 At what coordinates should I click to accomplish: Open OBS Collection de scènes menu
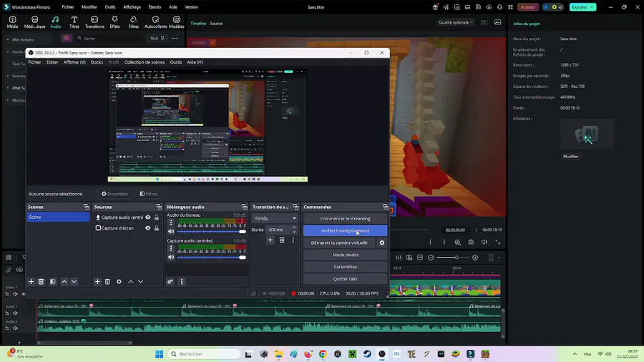tap(145, 62)
